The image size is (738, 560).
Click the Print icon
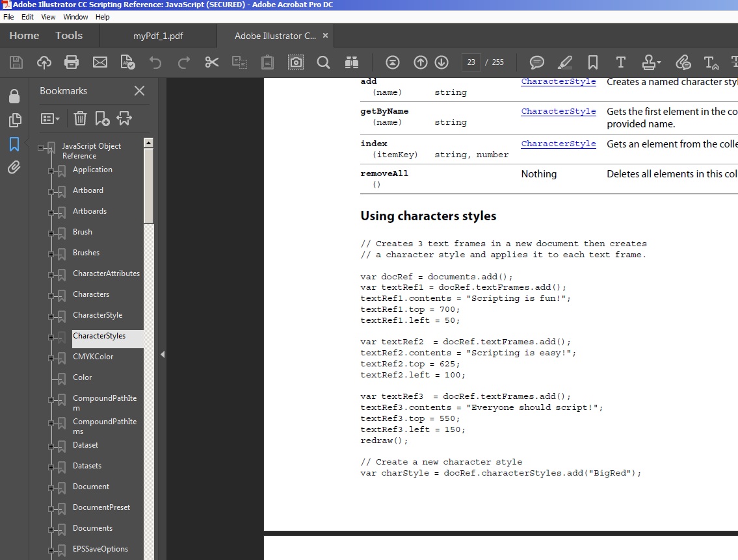[x=72, y=62]
